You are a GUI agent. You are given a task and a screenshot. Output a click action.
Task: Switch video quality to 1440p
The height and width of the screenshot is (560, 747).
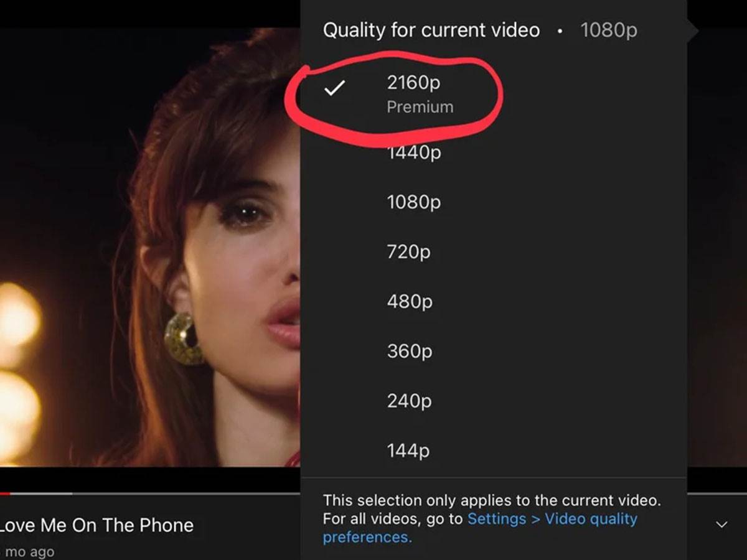[x=414, y=152]
